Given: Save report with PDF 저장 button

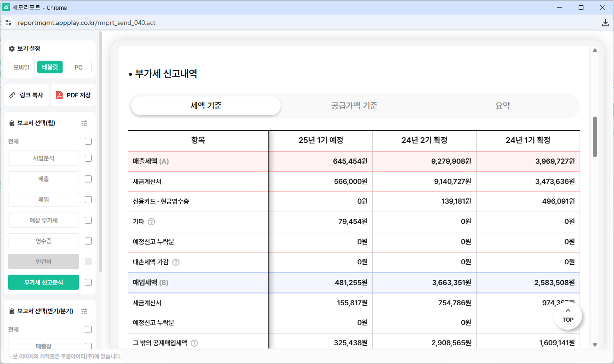Looking at the screenshot, I should (x=73, y=95).
